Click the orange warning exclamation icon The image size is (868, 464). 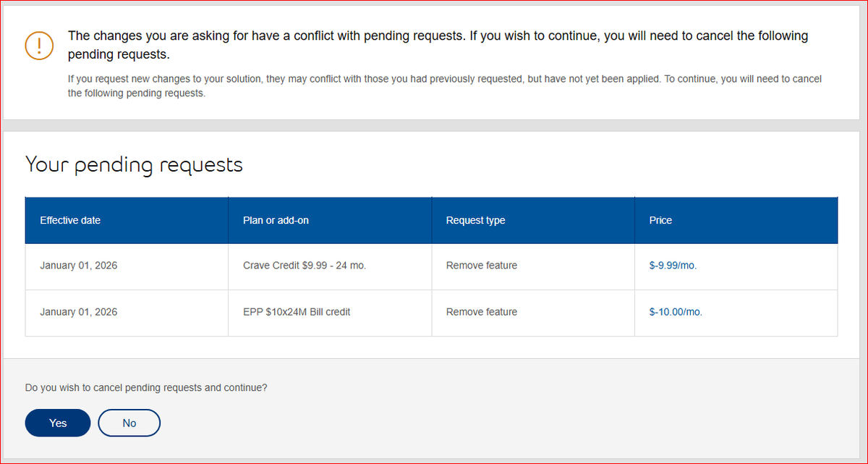(39, 46)
